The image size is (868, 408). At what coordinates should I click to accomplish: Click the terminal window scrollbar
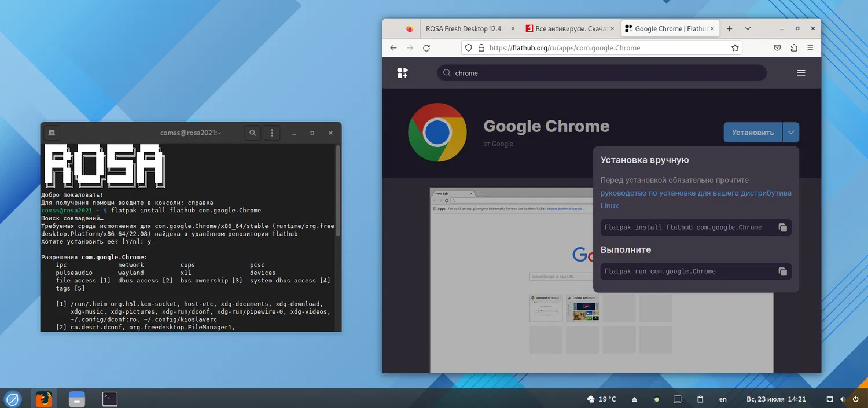click(x=338, y=190)
